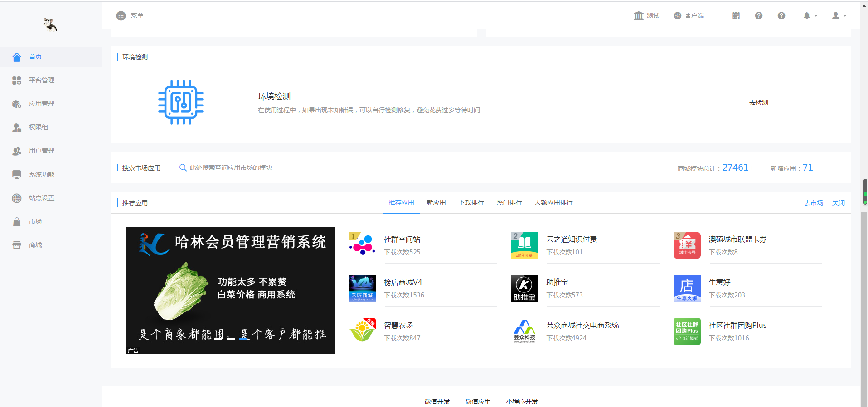Click the 系统功能 monitor icon
Viewport: 868px width, 407px height.
[17, 175]
